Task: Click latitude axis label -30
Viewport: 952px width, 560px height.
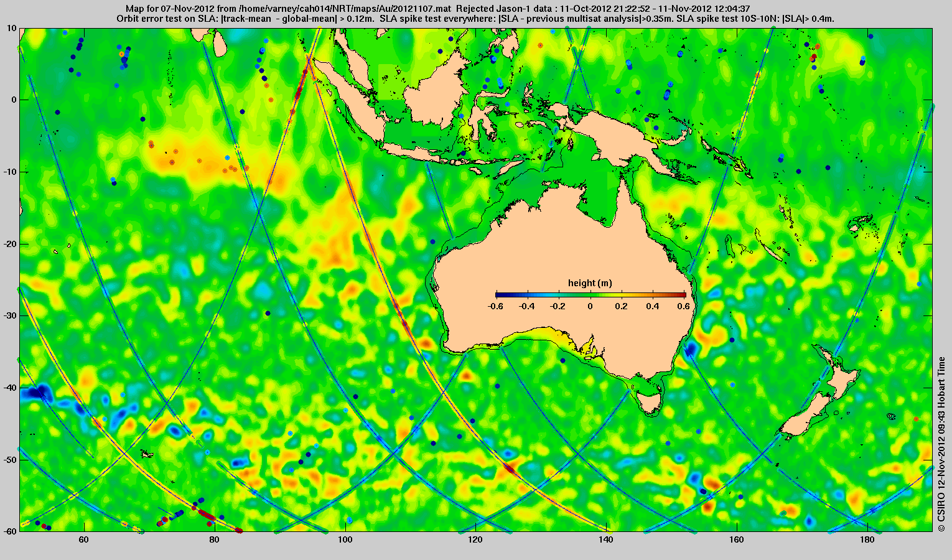Action: pyautogui.click(x=9, y=315)
